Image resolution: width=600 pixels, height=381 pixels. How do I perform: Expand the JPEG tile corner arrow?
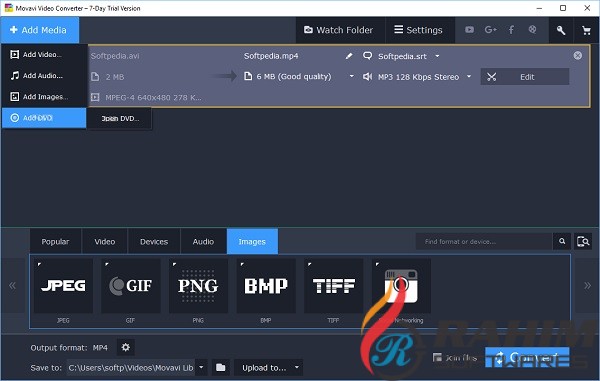click(39, 264)
